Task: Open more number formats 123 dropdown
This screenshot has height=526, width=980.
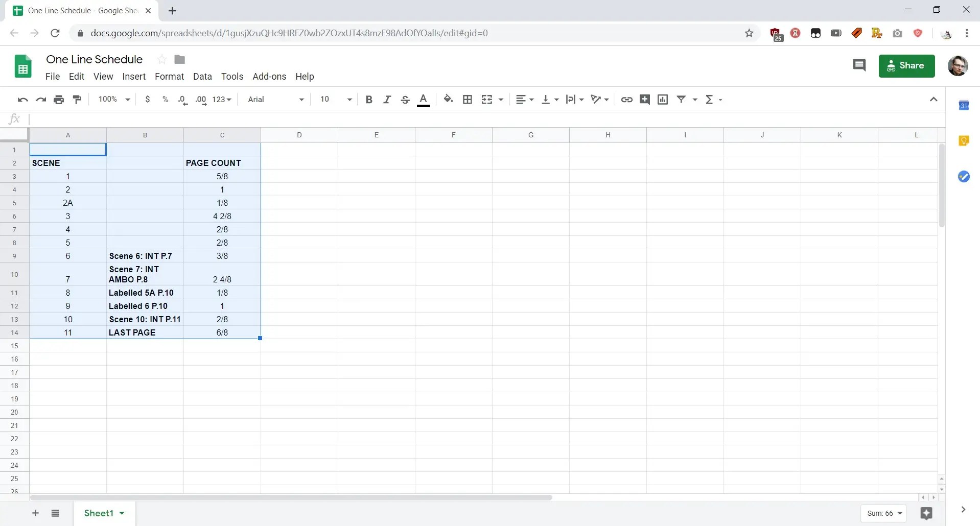Action: tap(222, 100)
